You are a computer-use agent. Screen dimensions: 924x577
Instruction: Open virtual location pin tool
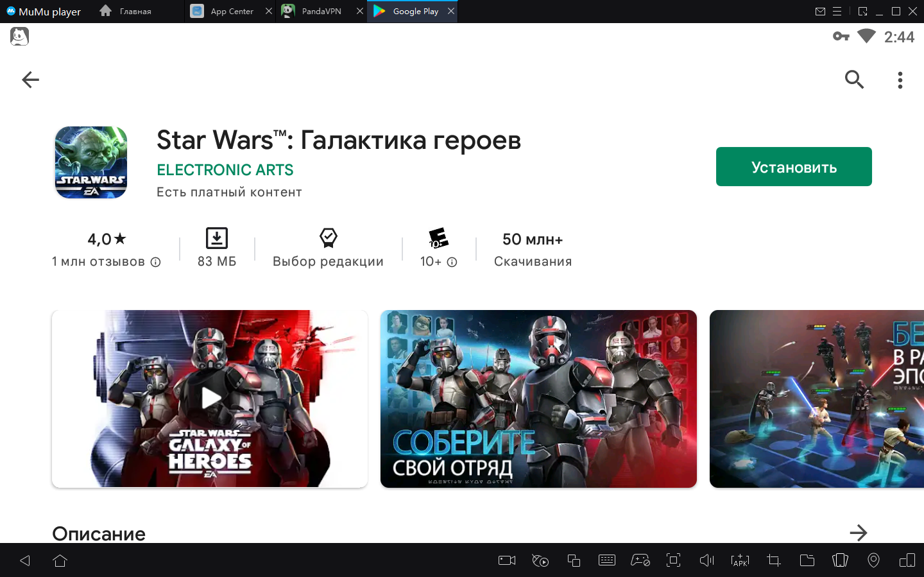[x=873, y=560]
